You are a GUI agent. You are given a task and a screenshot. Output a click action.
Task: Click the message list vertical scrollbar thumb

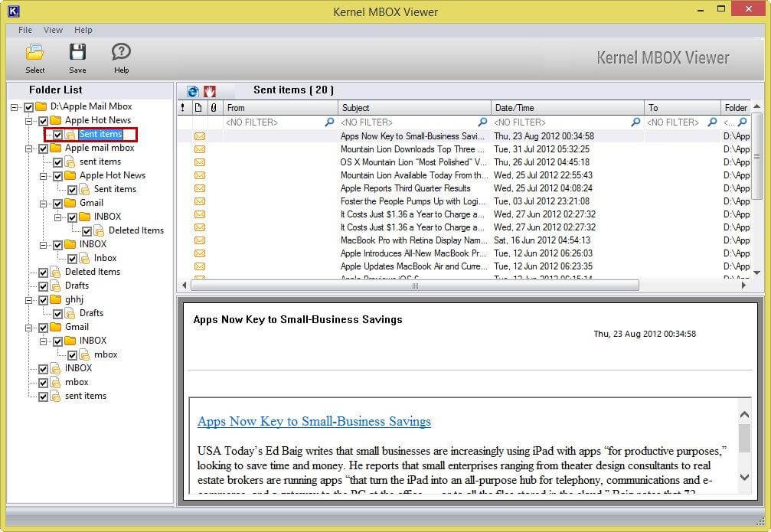click(756, 156)
